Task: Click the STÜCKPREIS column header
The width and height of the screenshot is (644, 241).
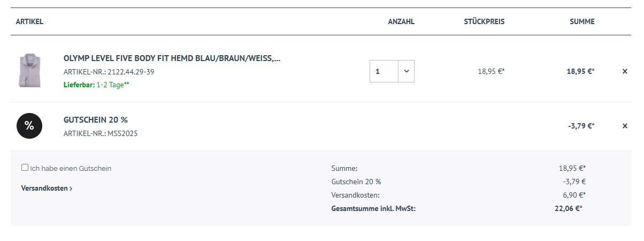Action: tap(484, 22)
